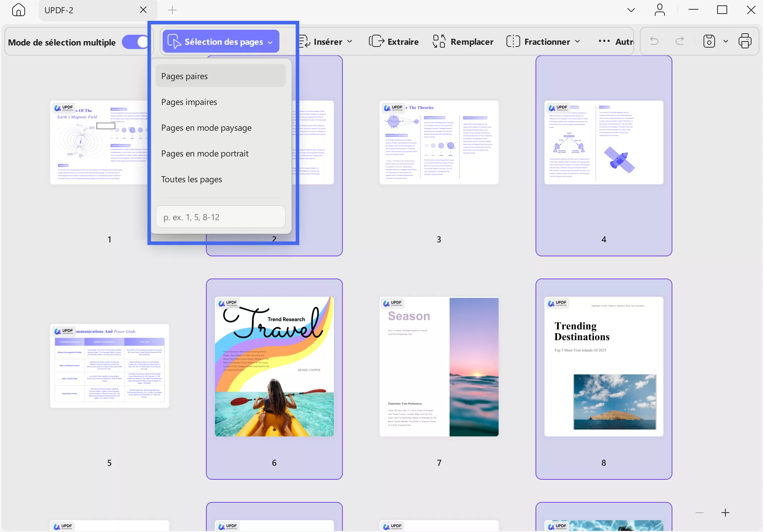Zoom in using the plus control
The height and width of the screenshot is (532, 763).
(x=726, y=513)
